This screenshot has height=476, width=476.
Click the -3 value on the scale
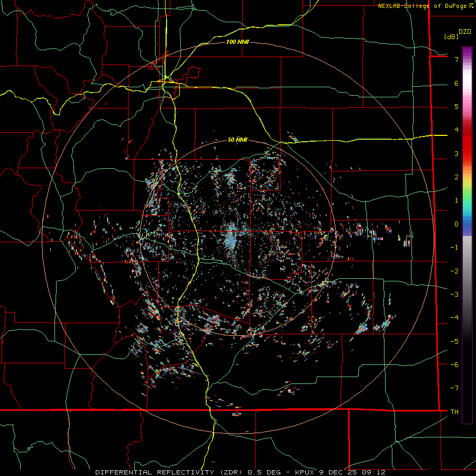click(454, 295)
